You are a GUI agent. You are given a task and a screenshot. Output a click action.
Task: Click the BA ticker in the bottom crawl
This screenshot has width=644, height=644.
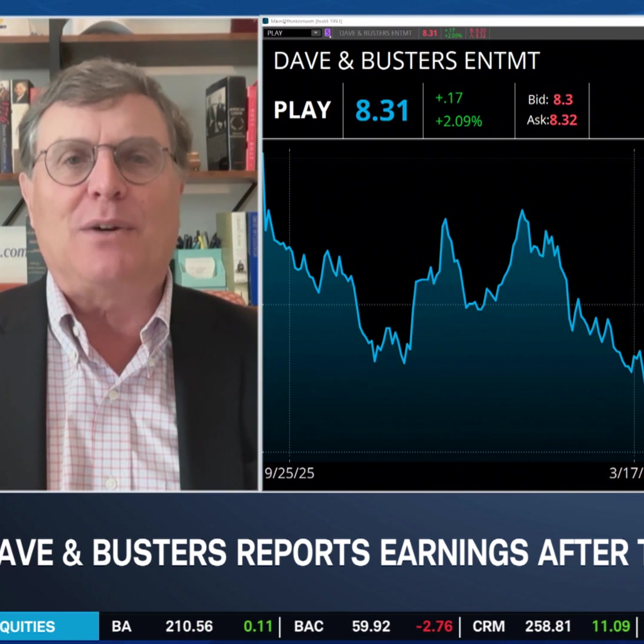click(121, 627)
